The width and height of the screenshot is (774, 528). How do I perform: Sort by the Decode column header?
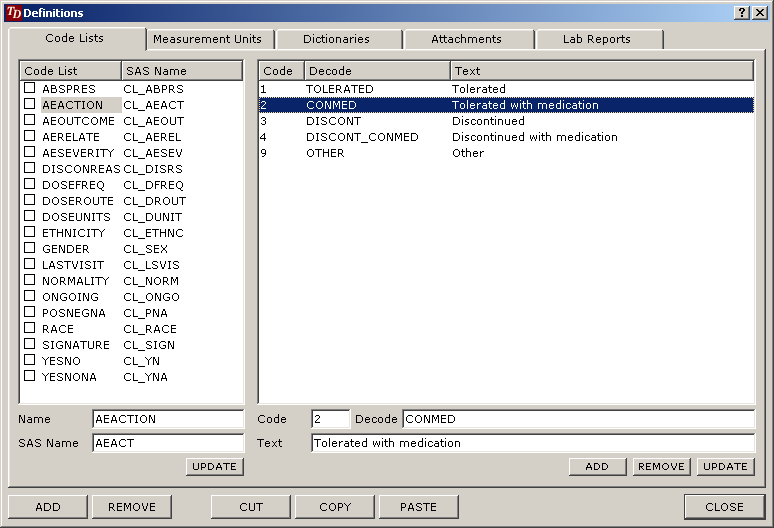point(376,71)
